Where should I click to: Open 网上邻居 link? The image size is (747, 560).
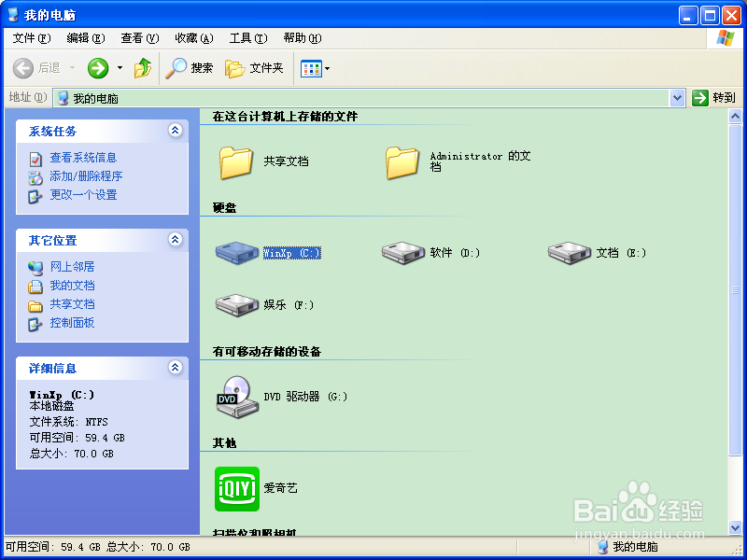pos(73,267)
